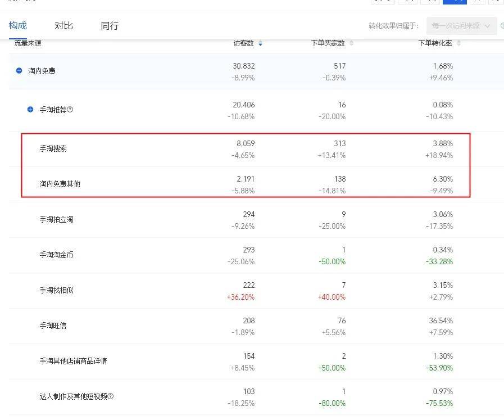Click the 淘内免费其他 source name
504x420 pixels.
point(60,184)
